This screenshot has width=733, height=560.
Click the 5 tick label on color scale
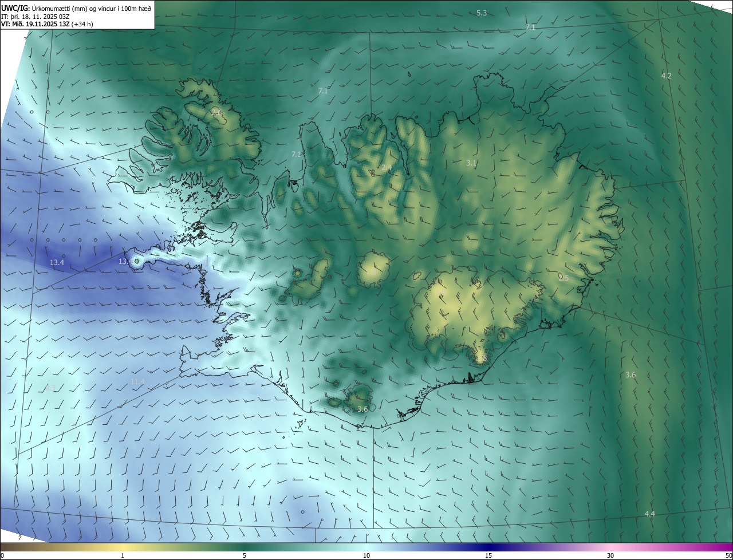point(245,555)
